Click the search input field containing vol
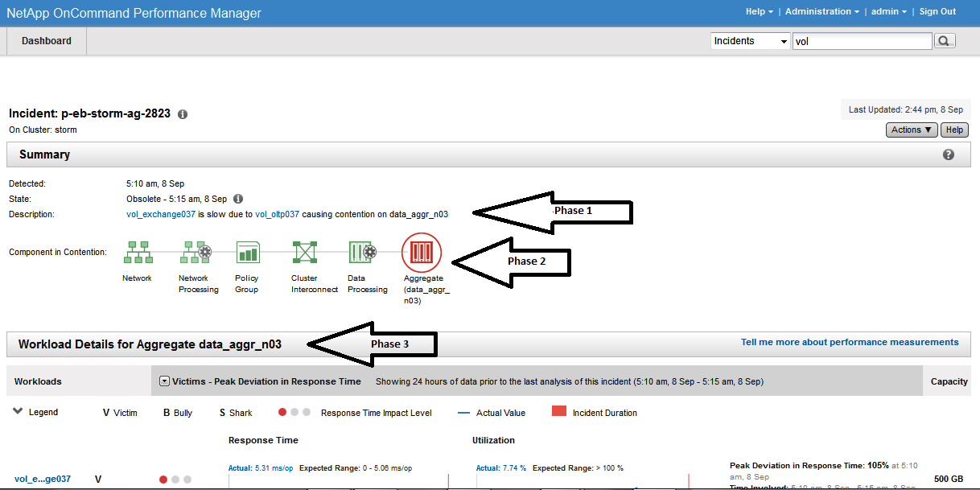 (862, 41)
